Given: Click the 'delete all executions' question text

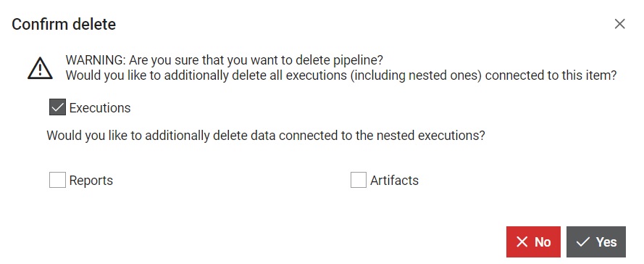Looking at the screenshot, I should (x=341, y=75).
